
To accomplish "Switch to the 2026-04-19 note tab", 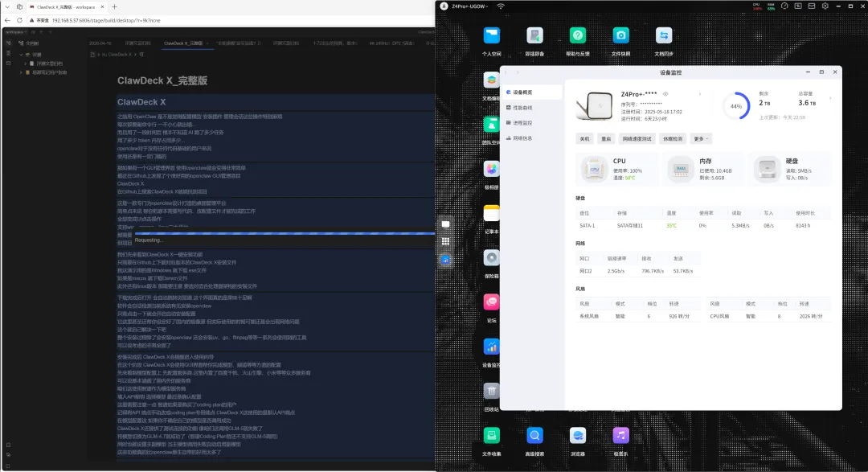I will coord(100,43).
